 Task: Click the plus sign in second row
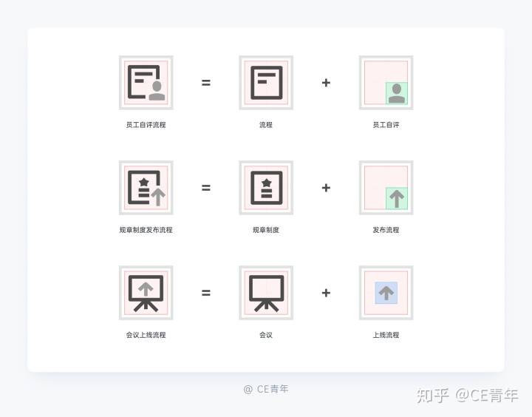[326, 188]
